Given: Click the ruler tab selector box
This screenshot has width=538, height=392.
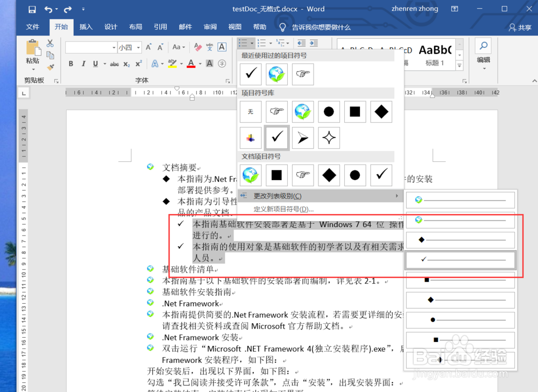Looking at the screenshot, I should point(24,93).
